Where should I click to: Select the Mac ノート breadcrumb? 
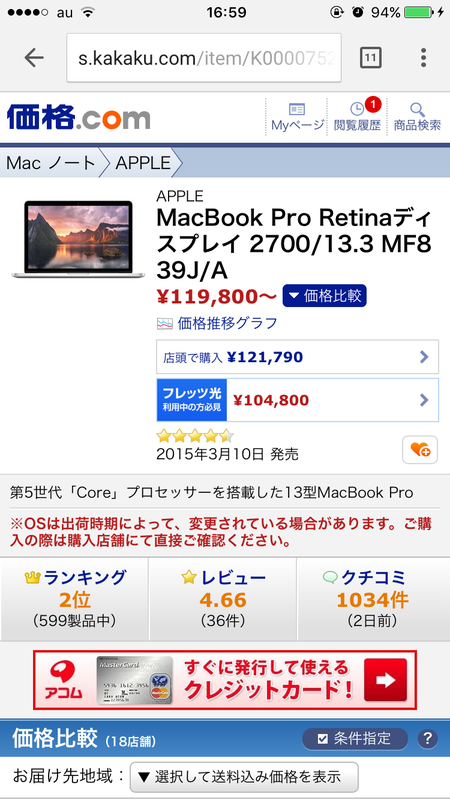[x=51, y=163]
